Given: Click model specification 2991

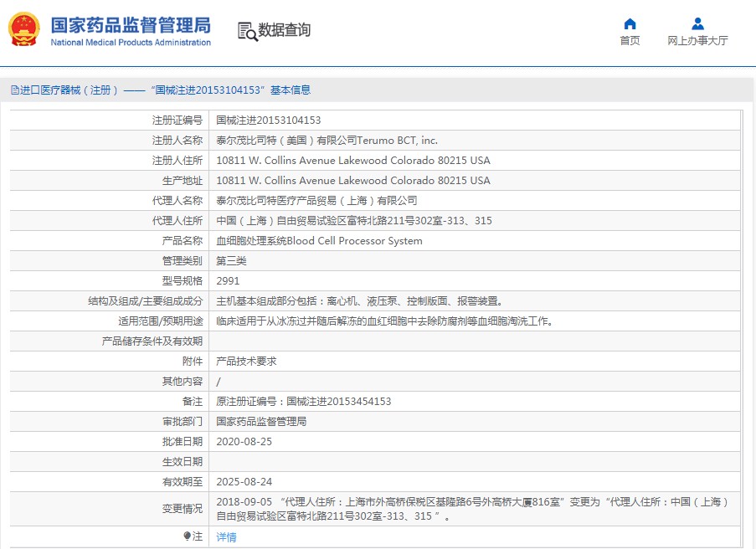Looking at the screenshot, I should tap(228, 281).
